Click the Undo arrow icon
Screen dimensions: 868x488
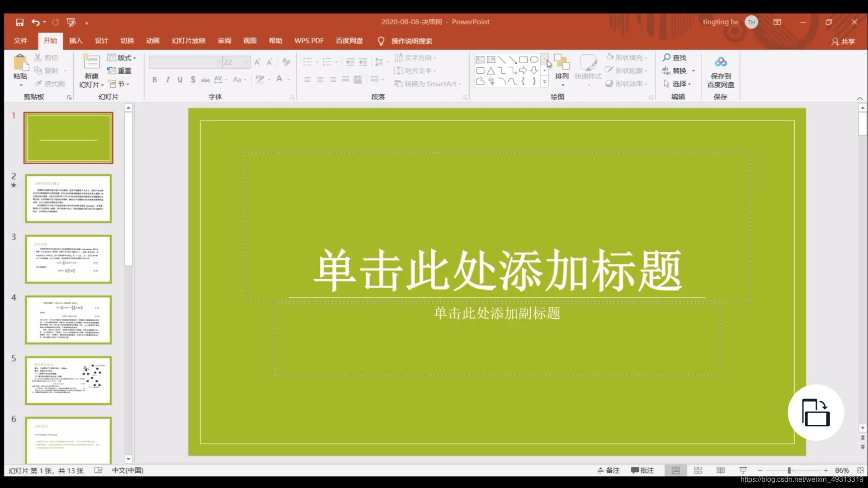(36, 22)
